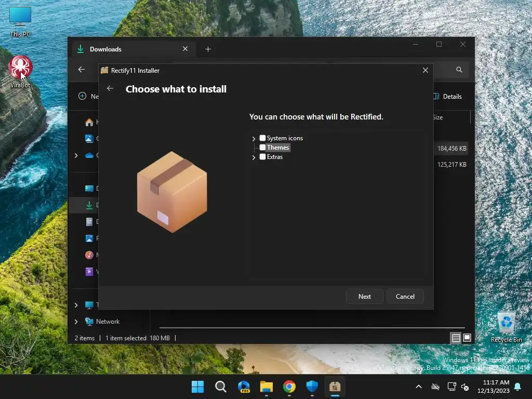Click the horizontal scrollbar in File Explorer
532x399 pixels.
312,328
